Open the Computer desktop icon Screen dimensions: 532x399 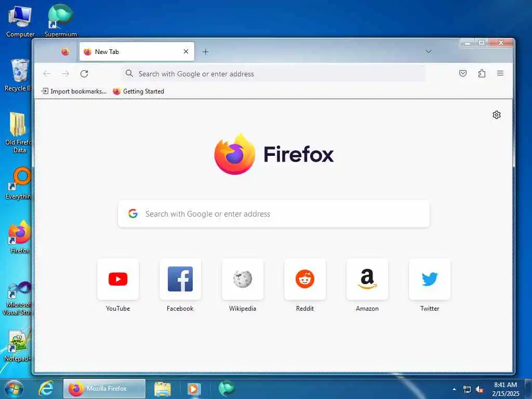point(20,21)
